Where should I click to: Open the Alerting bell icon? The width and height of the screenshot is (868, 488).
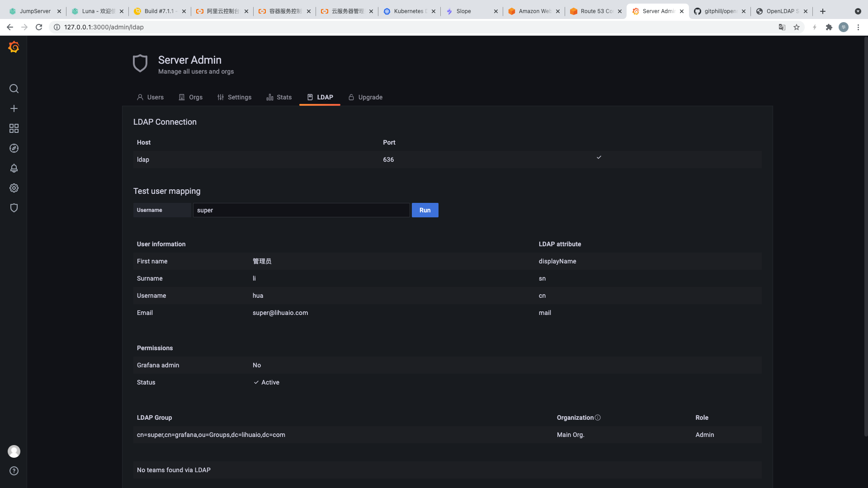(x=14, y=168)
